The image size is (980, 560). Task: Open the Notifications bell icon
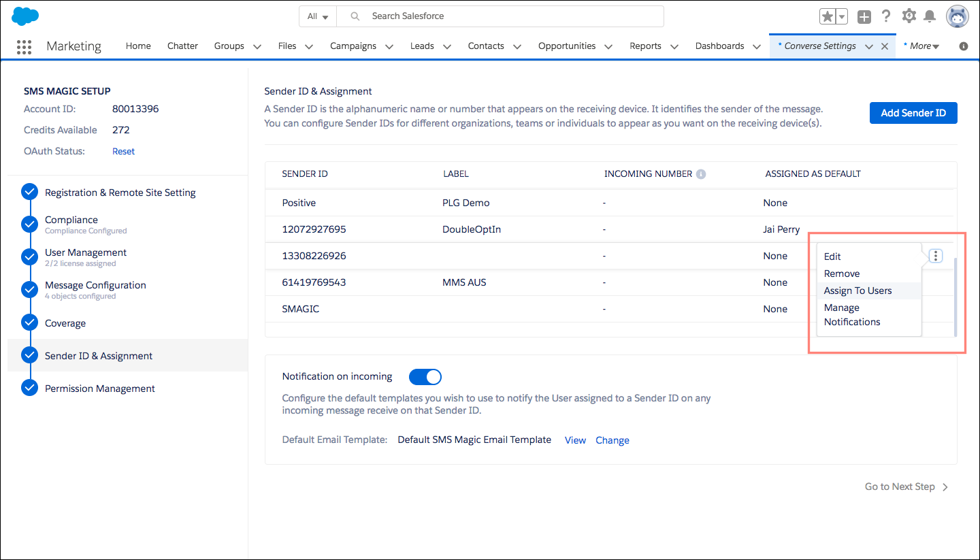point(930,16)
